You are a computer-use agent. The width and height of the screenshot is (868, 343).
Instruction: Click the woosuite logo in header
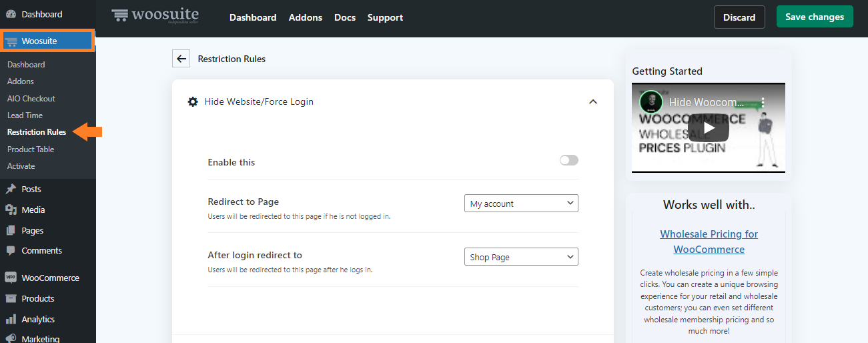pyautogui.click(x=155, y=15)
